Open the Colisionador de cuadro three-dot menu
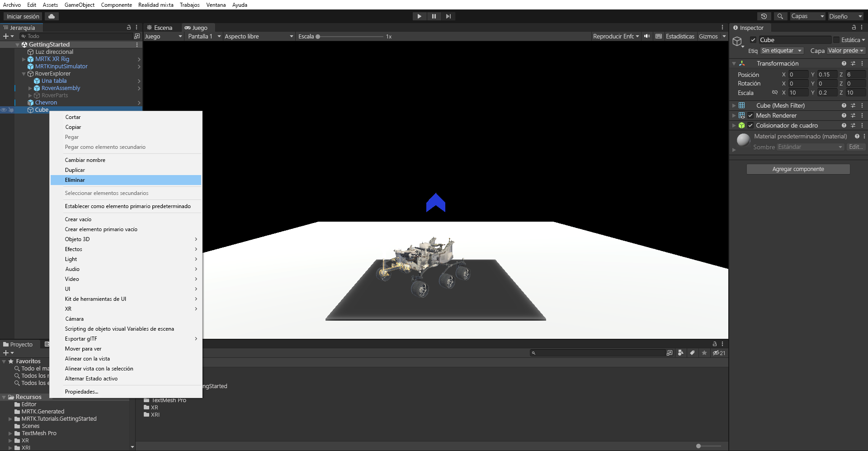 pos(862,125)
